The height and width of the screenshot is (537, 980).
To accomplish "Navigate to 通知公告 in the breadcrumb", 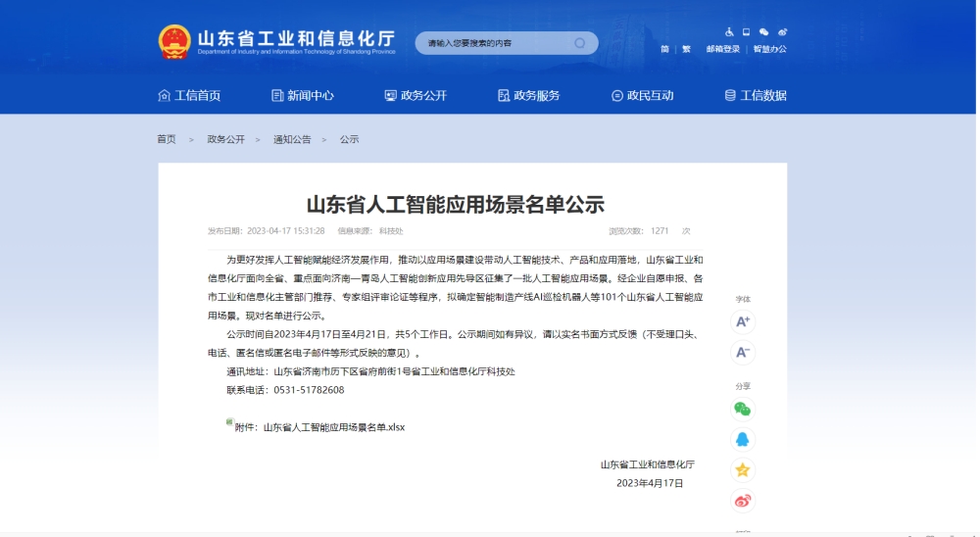I will coord(292,139).
